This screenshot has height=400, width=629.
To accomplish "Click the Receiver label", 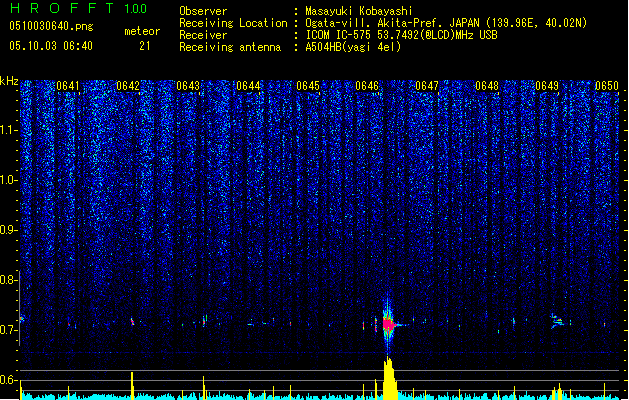I will pos(203,35).
